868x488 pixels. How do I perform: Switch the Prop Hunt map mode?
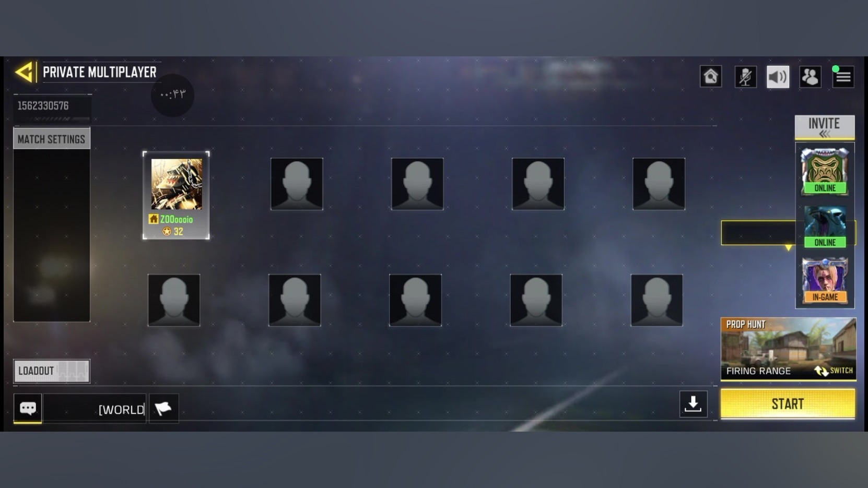coord(834,371)
